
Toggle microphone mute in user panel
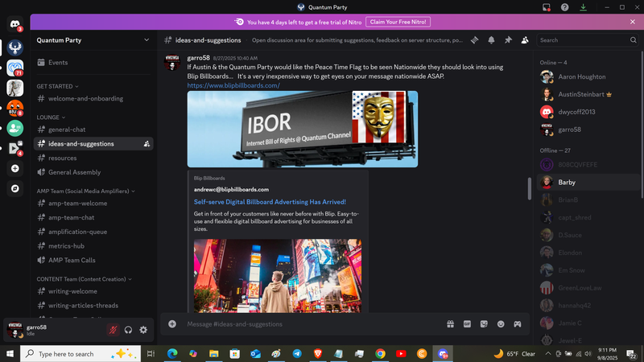click(x=113, y=330)
